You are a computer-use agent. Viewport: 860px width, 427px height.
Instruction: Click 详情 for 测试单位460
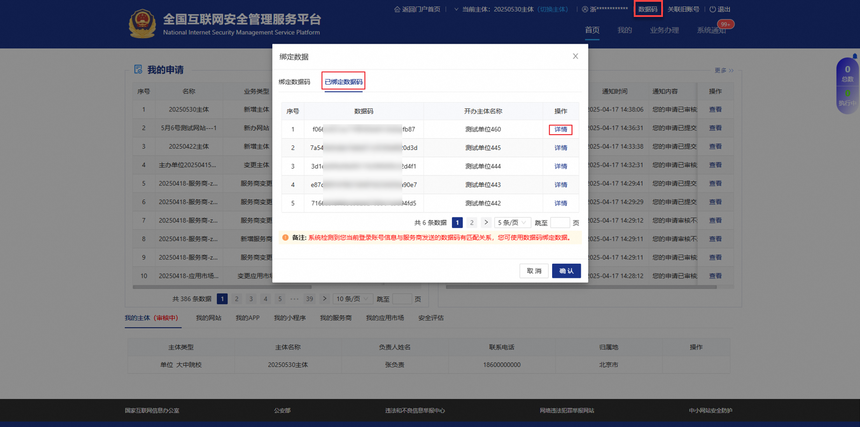click(x=561, y=129)
